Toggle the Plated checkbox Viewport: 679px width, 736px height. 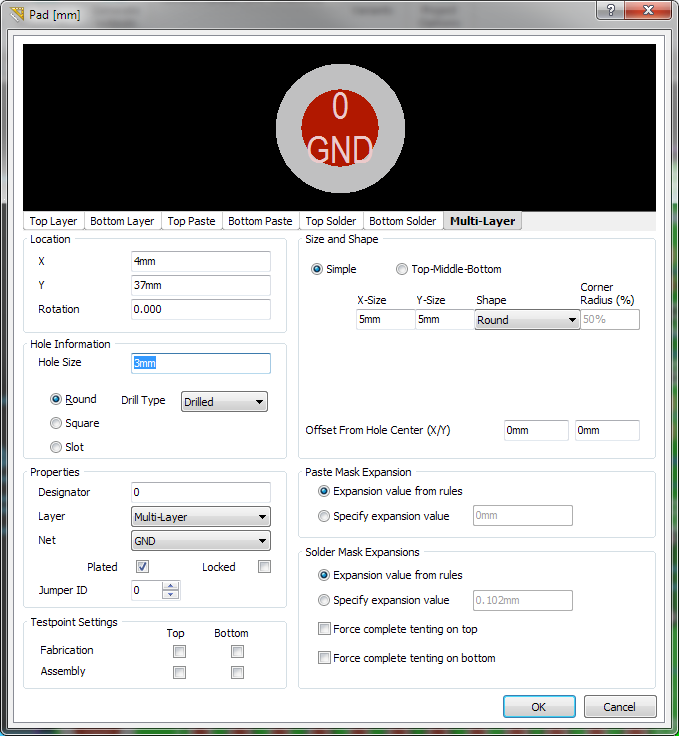click(143, 567)
